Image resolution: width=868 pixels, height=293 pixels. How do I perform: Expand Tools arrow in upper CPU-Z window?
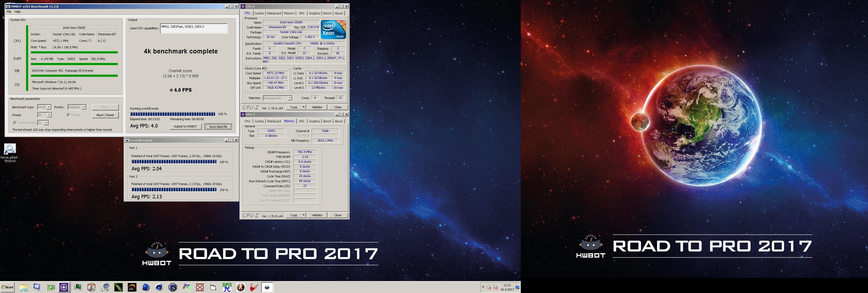tap(304, 107)
